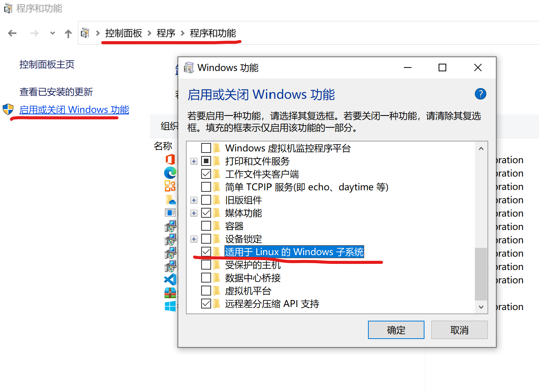Expand the 媒体功能 tree node
Image resolution: width=539 pixels, height=392 pixels.
click(x=194, y=213)
